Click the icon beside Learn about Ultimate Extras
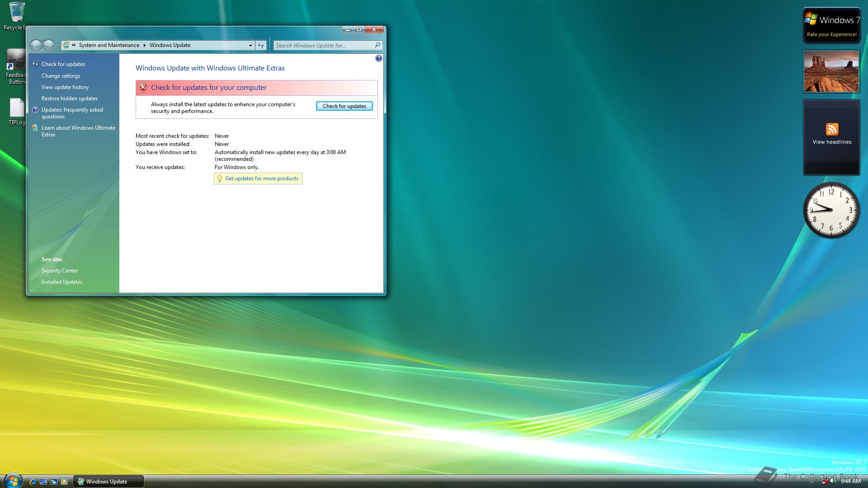The height and width of the screenshot is (488, 868). click(x=35, y=128)
